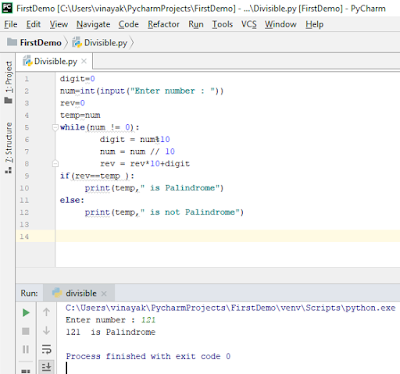Click the 'Enter number : ' string in code
This screenshot has width=400, height=374.
click(172, 91)
